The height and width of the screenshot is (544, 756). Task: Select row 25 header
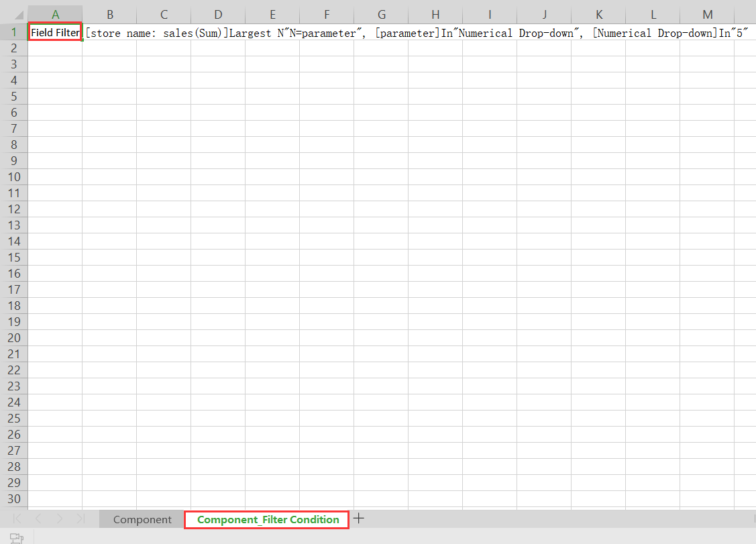click(14, 419)
